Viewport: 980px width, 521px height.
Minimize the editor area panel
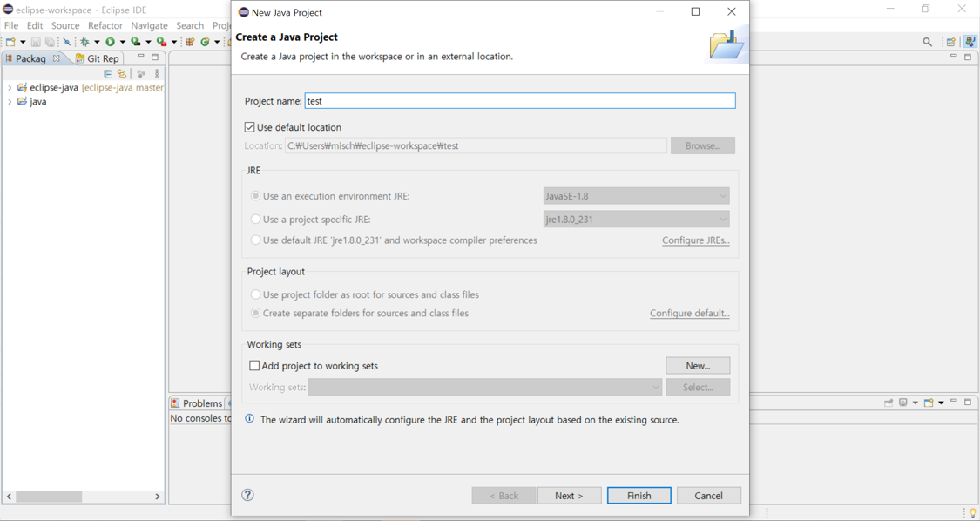(x=954, y=55)
